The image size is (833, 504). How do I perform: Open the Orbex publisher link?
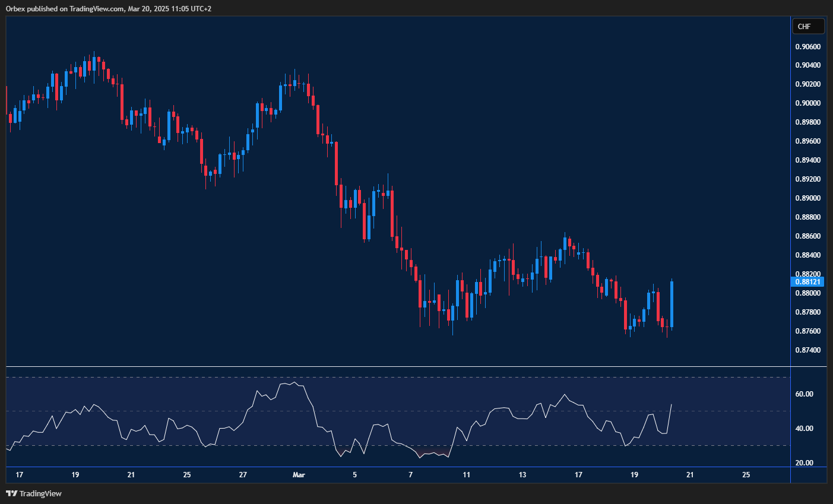(16, 8)
